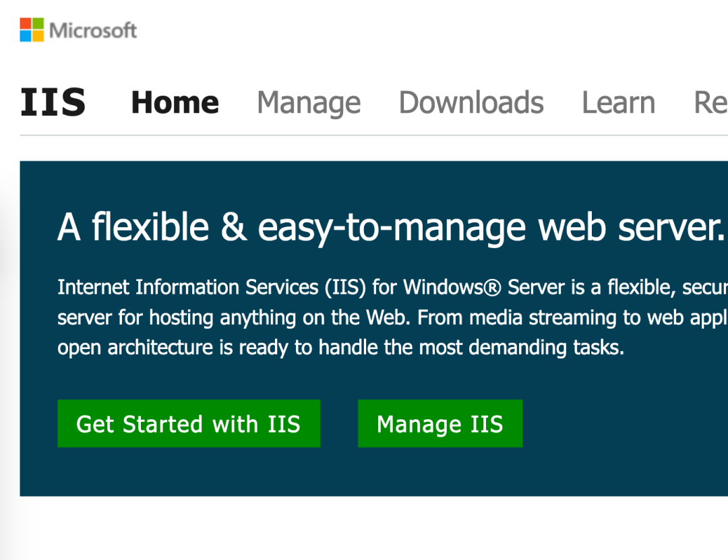Open the cut-off Re… navigation tab
This screenshot has width=728, height=560.
710,102
